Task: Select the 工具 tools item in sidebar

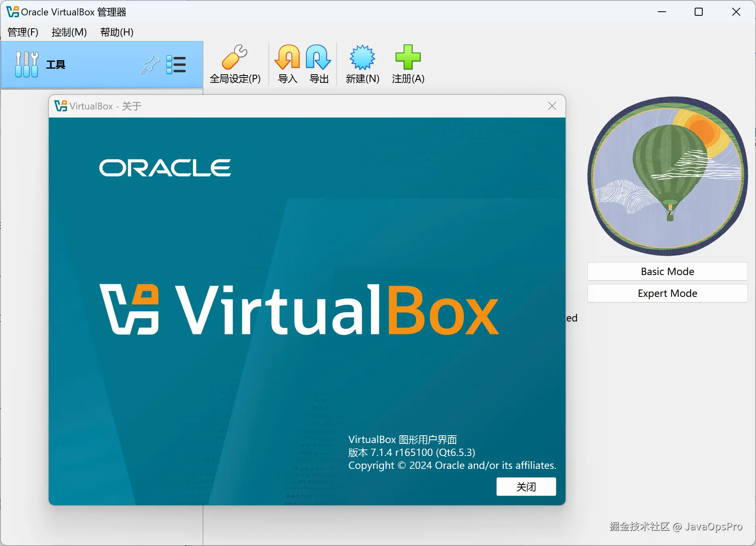Action: click(102, 65)
